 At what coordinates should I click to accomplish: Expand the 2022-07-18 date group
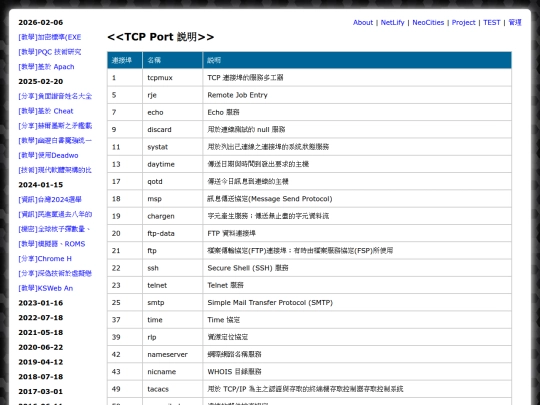pos(41,318)
